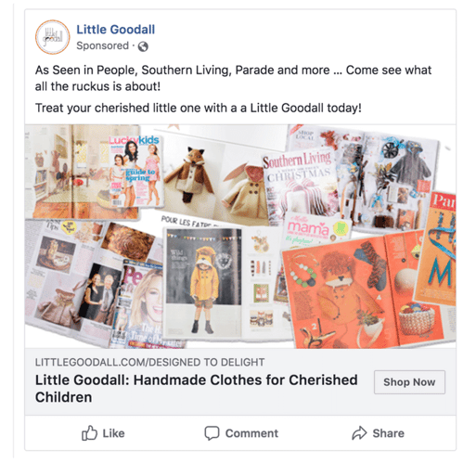Click the thumbs-up Like icon

(89, 432)
